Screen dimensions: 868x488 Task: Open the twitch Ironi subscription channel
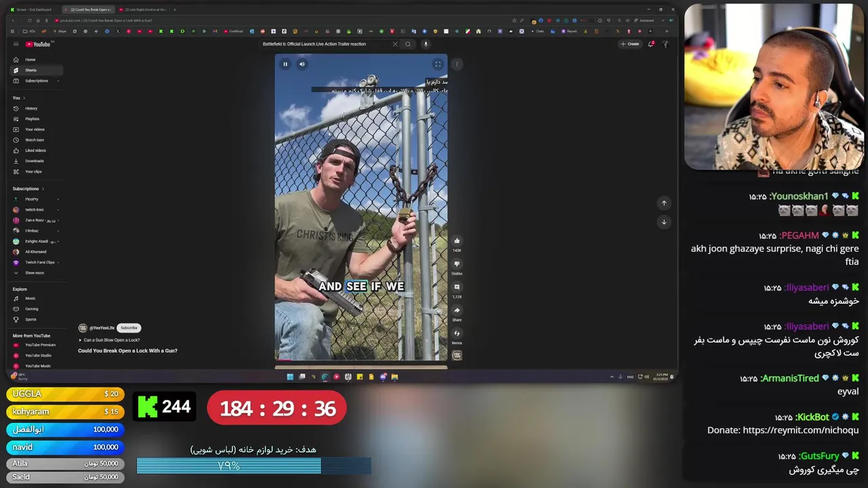pos(37,209)
